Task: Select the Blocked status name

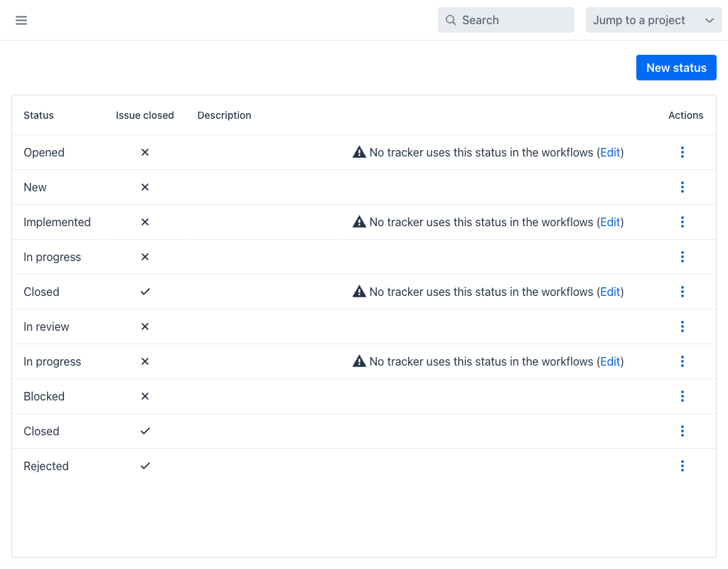Action: point(44,396)
